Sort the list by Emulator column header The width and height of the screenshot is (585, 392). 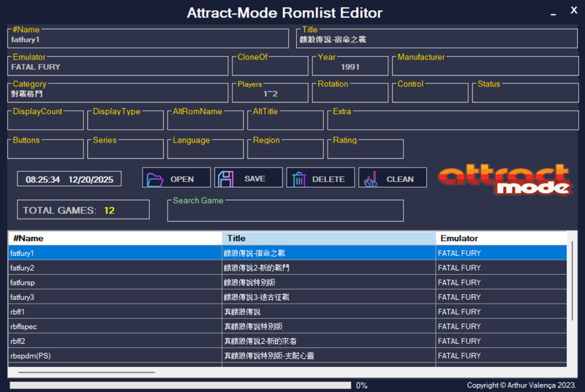point(502,238)
